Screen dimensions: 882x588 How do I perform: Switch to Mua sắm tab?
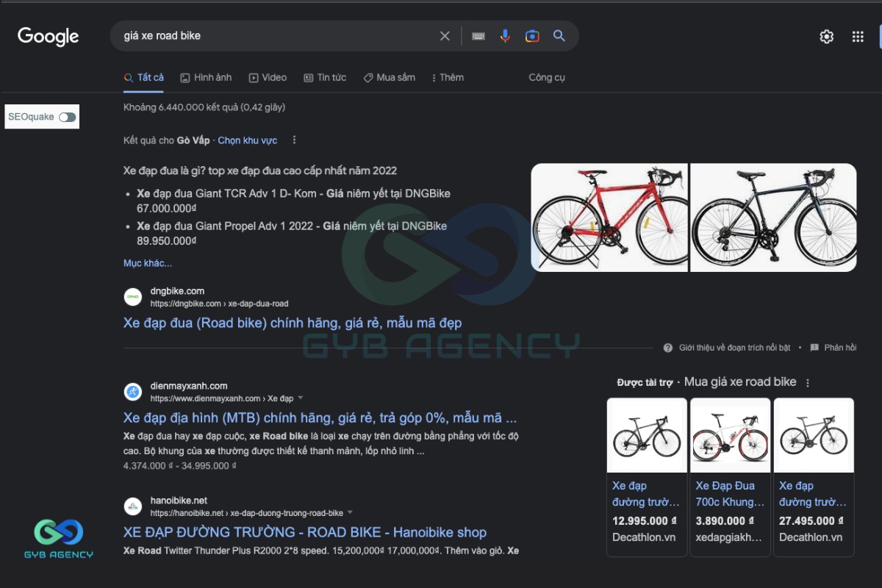tap(389, 77)
